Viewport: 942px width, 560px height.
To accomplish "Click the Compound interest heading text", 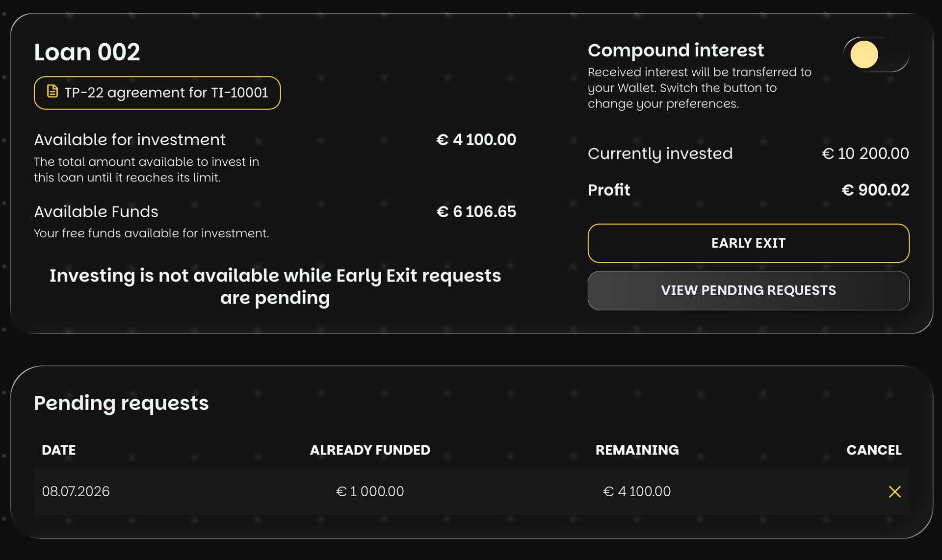I will tap(676, 50).
